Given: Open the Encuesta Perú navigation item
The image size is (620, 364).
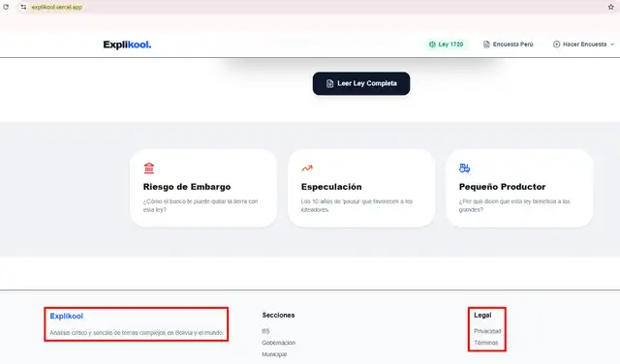Looking at the screenshot, I should [508, 45].
